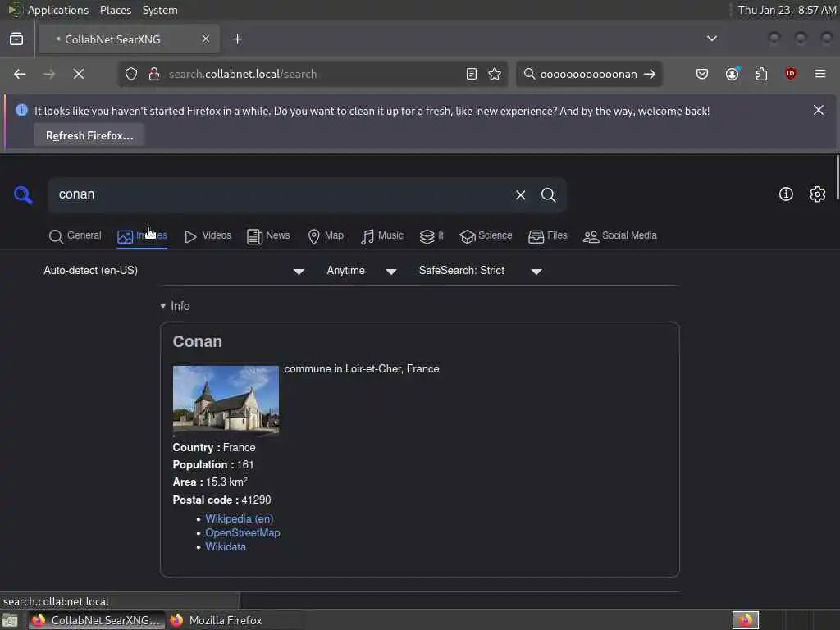The image size is (840, 630).
Task: Click the SearXNG logo icon
Action: (23, 194)
